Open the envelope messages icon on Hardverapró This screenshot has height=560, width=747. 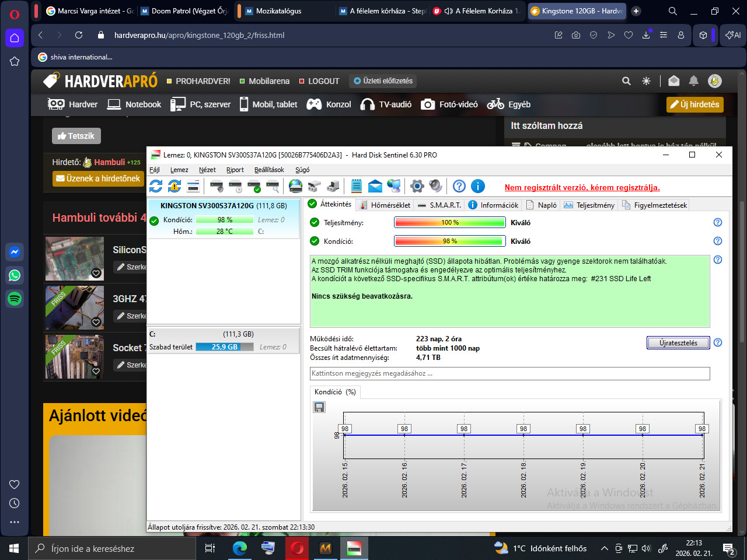tap(674, 80)
